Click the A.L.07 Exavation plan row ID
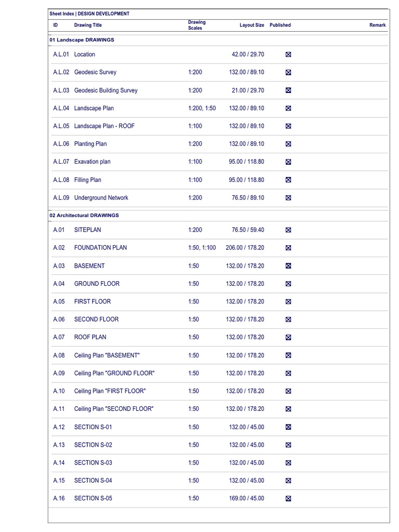 [x=61, y=162]
